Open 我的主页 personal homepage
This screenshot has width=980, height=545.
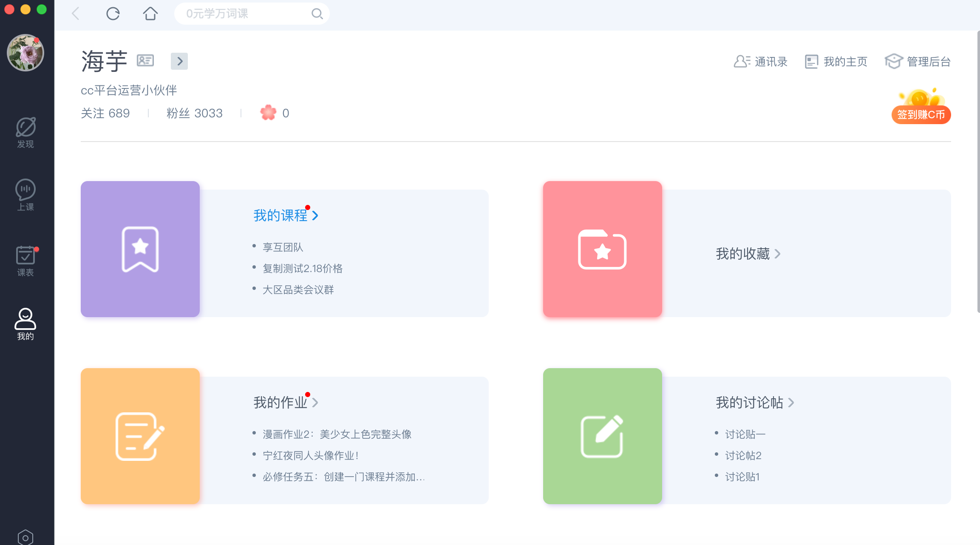[x=835, y=61]
